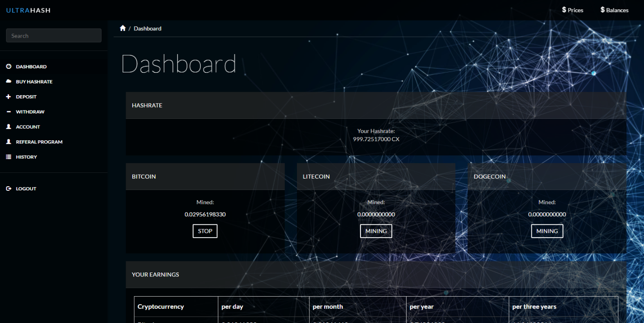This screenshot has height=323, width=644.
Task: Click the Dashboard gauge icon in sidebar
Action: point(8,67)
